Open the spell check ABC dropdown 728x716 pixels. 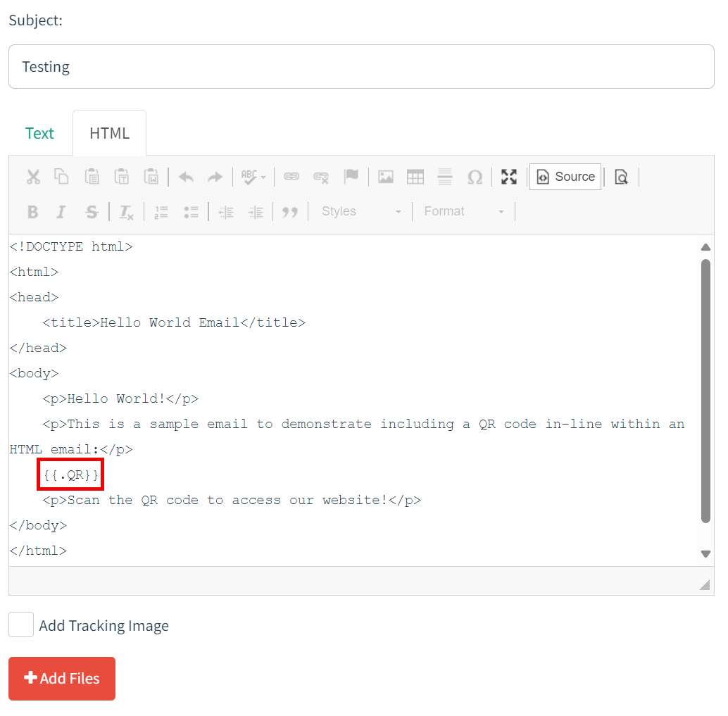pos(253,177)
